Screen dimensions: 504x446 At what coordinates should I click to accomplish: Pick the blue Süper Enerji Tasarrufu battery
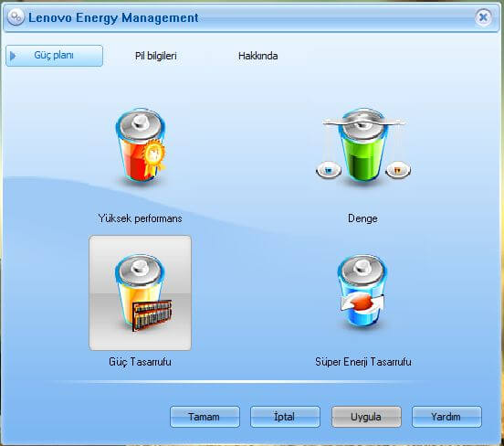click(x=362, y=292)
